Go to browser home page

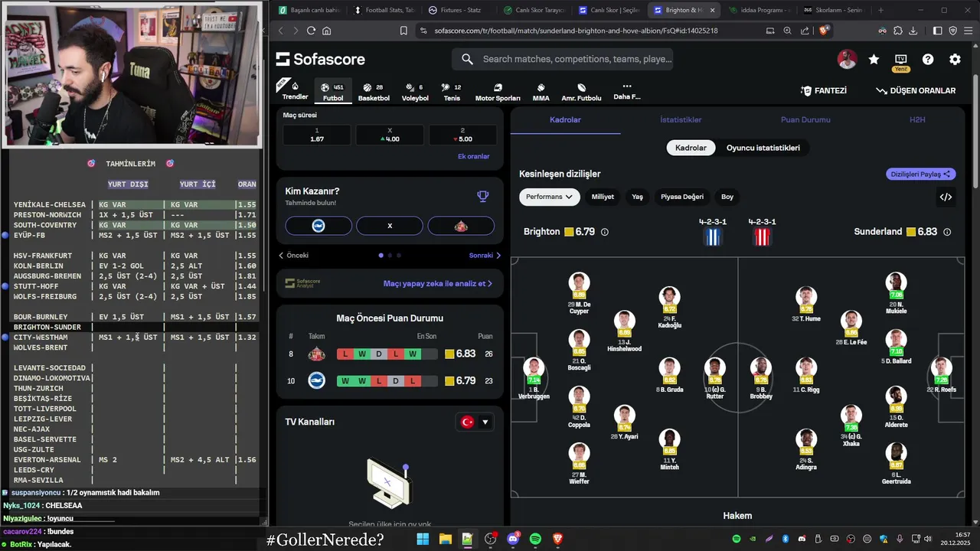327,31
